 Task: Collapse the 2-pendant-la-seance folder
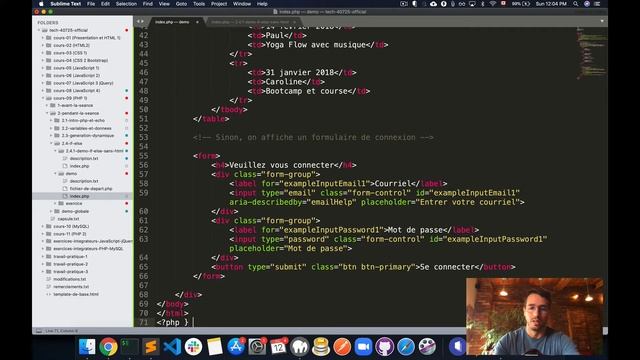[47, 113]
